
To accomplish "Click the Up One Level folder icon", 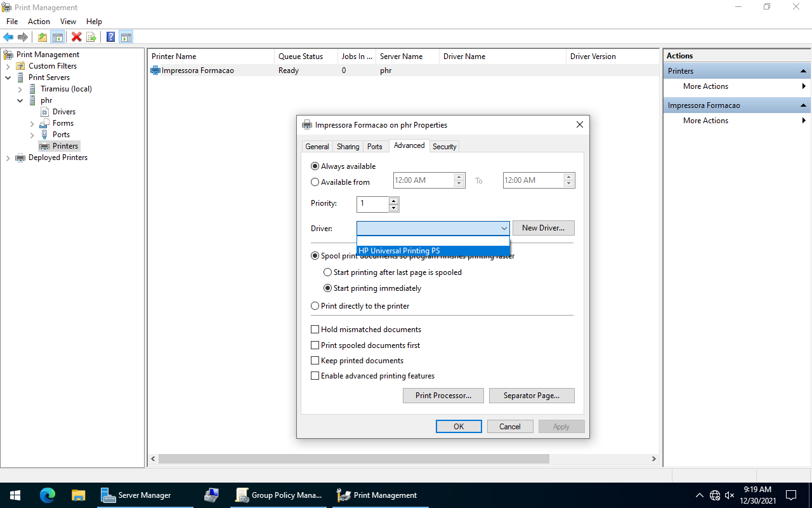I will (x=42, y=37).
